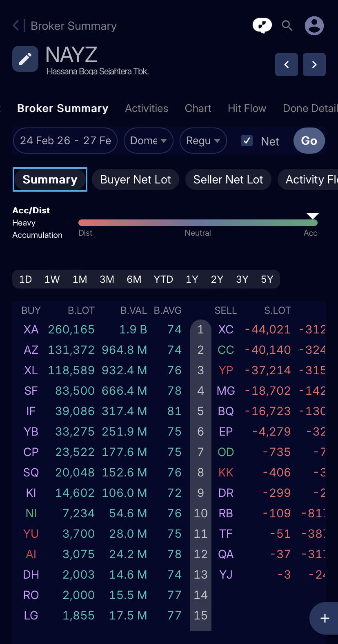This screenshot has height=644, width=338.
Task: Switch to the Activities tab
Action: tap(147, 108)
